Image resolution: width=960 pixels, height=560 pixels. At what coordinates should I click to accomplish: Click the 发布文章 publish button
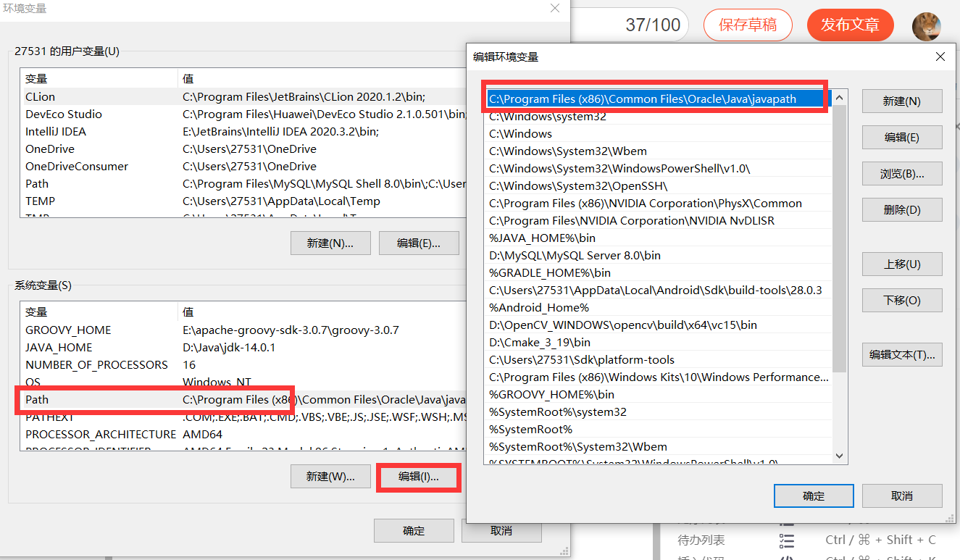850,25
